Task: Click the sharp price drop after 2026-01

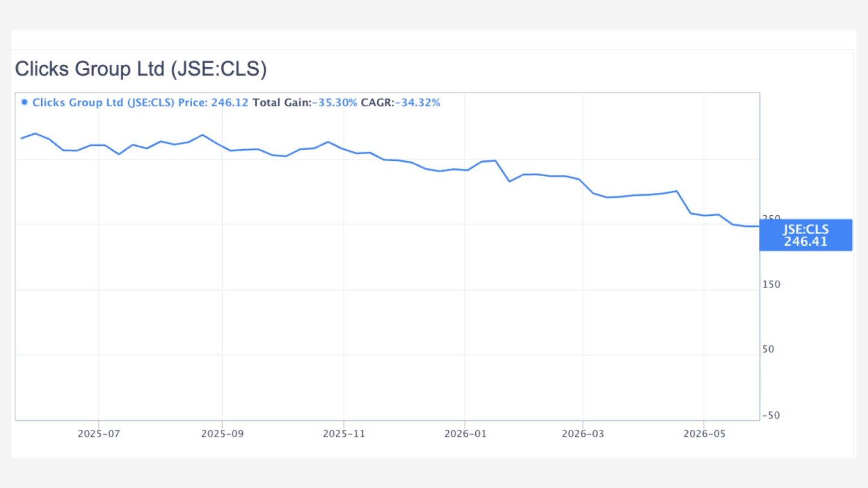Action: click(x=503, y=171)
